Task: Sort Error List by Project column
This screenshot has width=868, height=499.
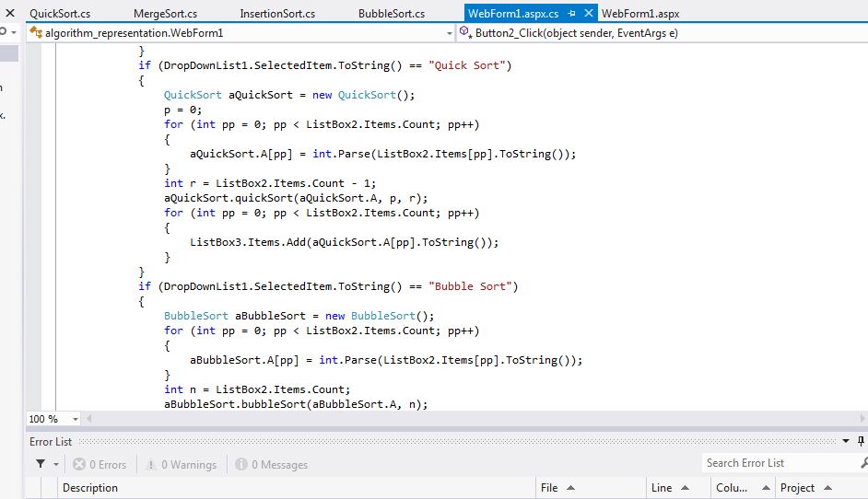Action: (x=822, y=488)
